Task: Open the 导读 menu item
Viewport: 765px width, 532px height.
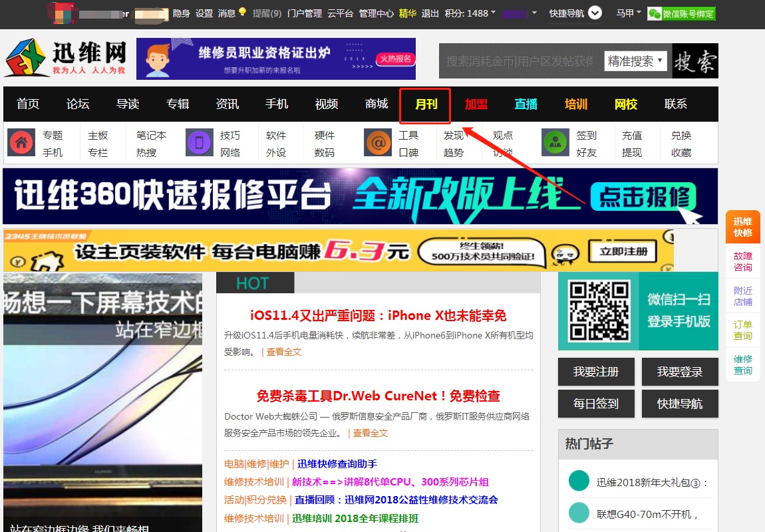Action: (128, 104)
